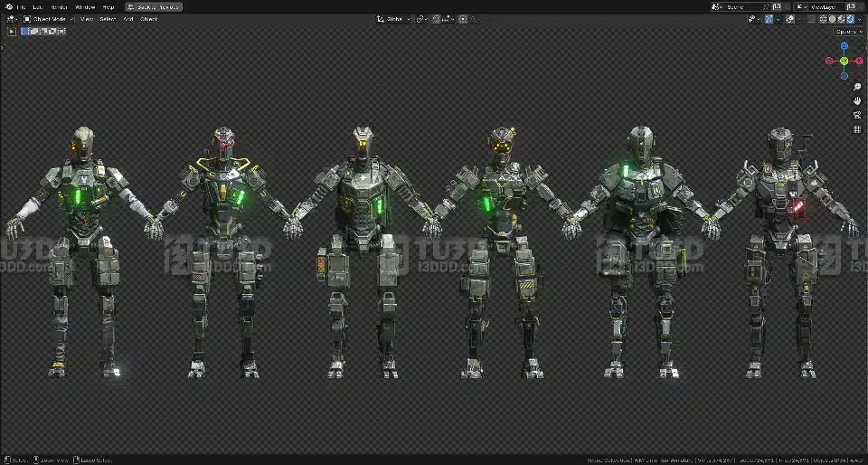Expand the Options dropdown
The width and height of the screenshot is (868, 465).
(848, 31)
